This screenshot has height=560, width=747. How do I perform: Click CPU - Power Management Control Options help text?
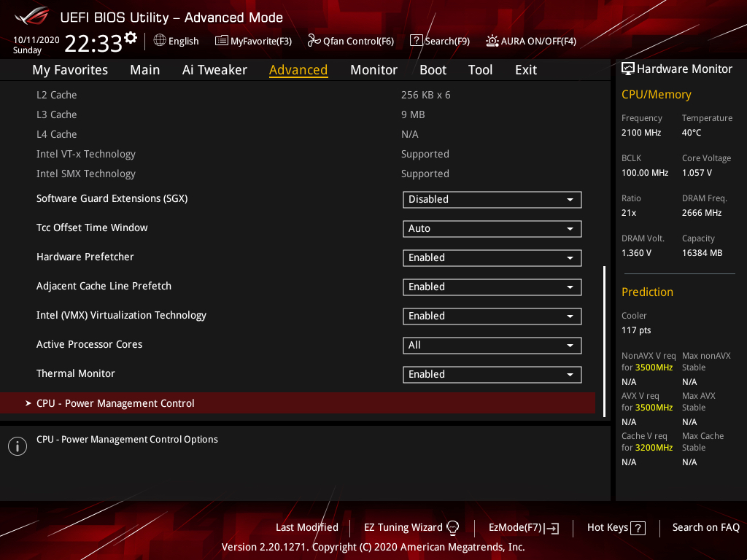pos(127,439)
